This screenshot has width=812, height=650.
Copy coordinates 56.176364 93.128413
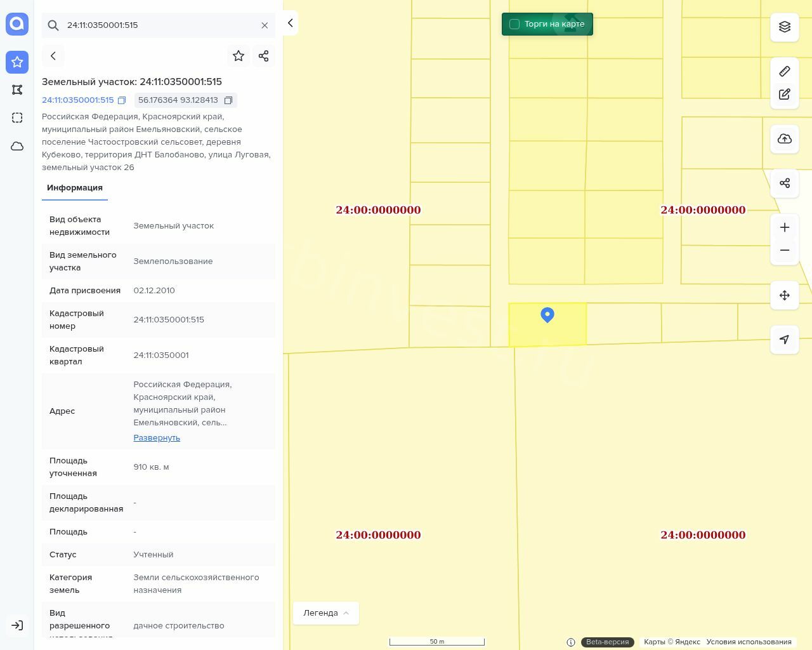(228, 100)
